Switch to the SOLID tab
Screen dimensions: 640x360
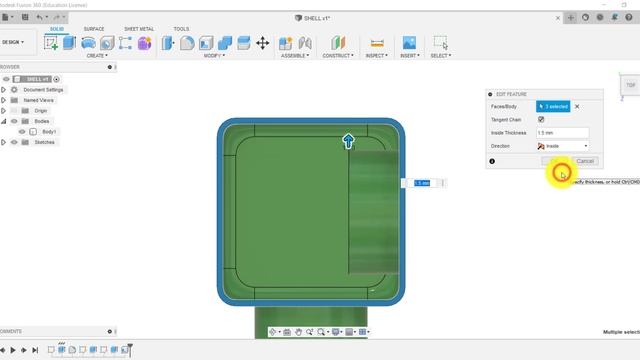pos(57,29)
